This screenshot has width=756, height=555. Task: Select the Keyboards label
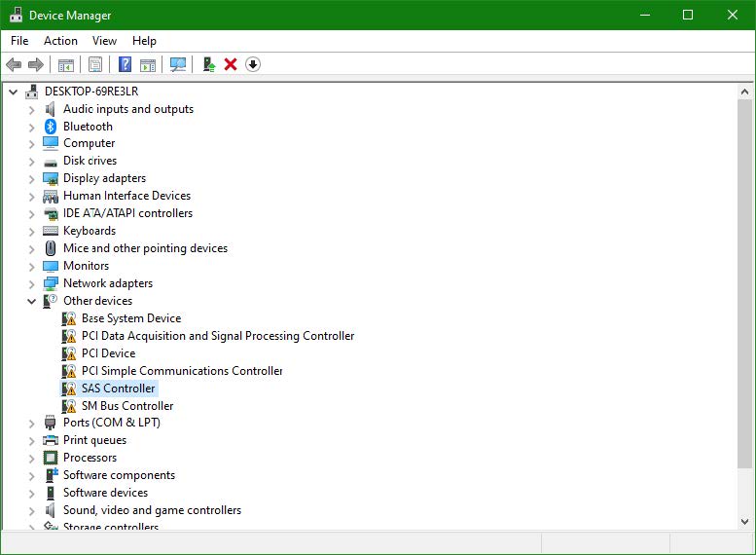[90, 231]
